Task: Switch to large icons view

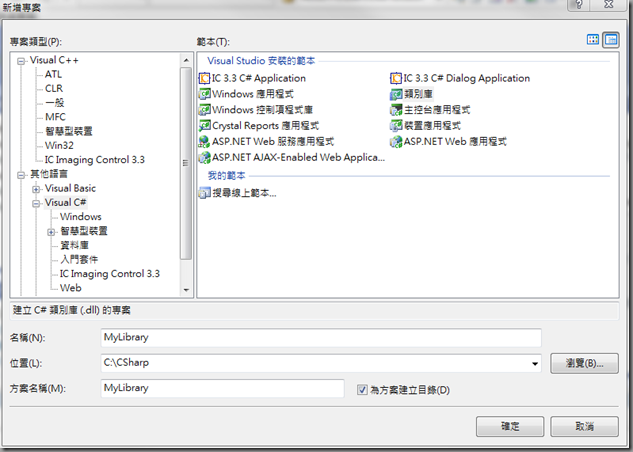Action: 593,40
